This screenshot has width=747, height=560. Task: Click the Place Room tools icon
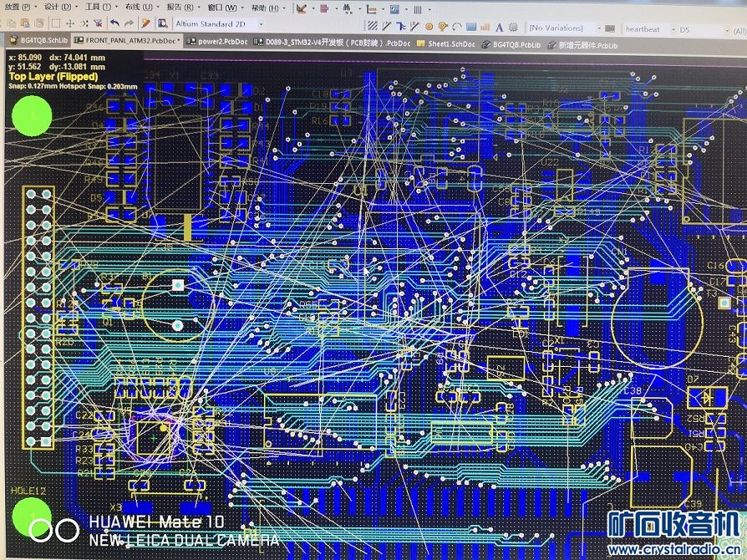click(394, 9)
